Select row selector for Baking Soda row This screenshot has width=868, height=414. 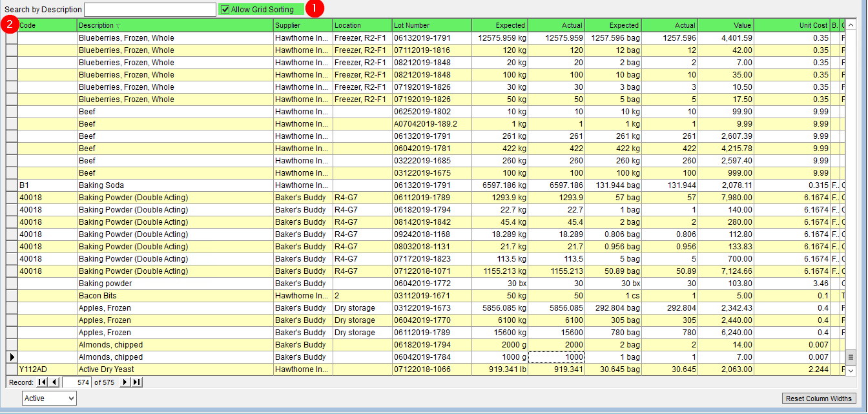click(x=12, y=185)
